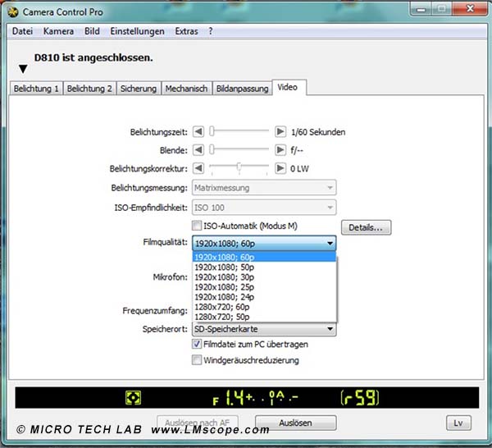The width and height of the screenshot is (492, 448).
Task: Open the Datei menu
Action: [22, 31]
